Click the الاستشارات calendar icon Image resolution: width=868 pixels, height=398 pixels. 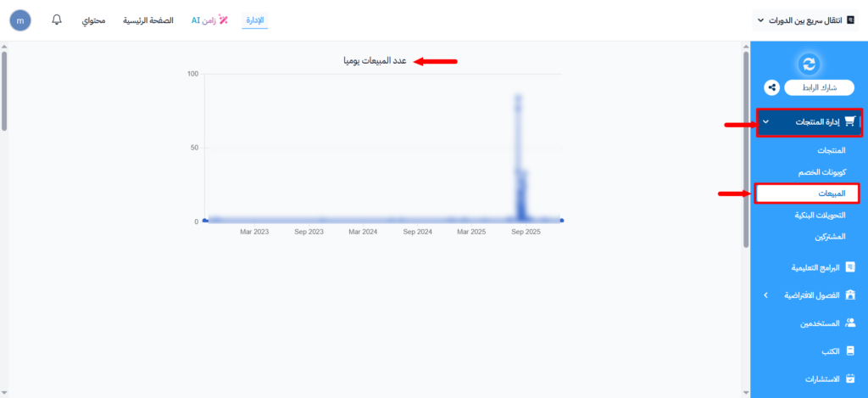point(850,378)
